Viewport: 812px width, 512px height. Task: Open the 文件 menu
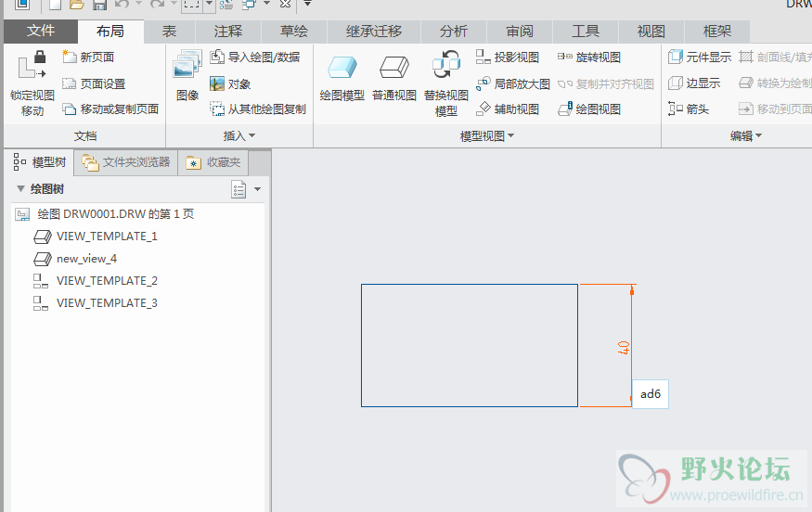click(x=40, y=32)
